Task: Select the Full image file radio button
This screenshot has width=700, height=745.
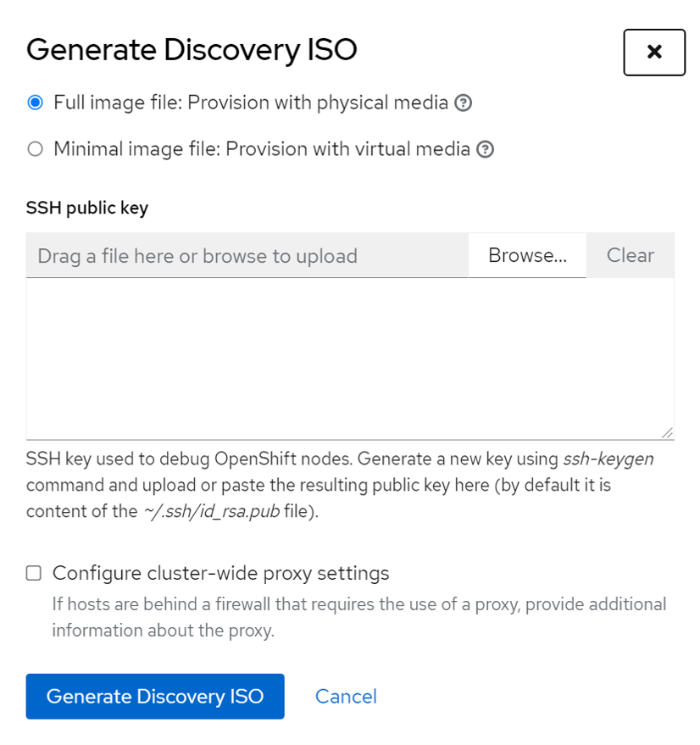Action: click(35, 103)
